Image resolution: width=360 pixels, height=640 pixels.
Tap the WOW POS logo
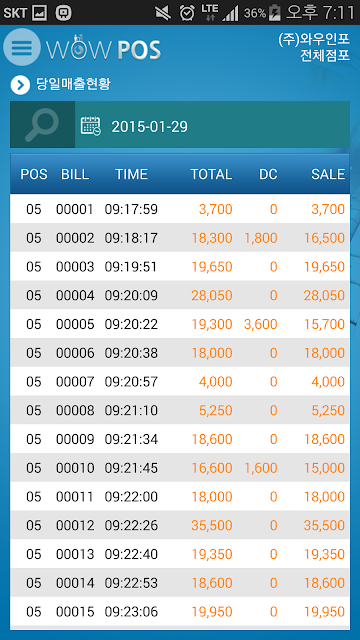coord(103,49)
